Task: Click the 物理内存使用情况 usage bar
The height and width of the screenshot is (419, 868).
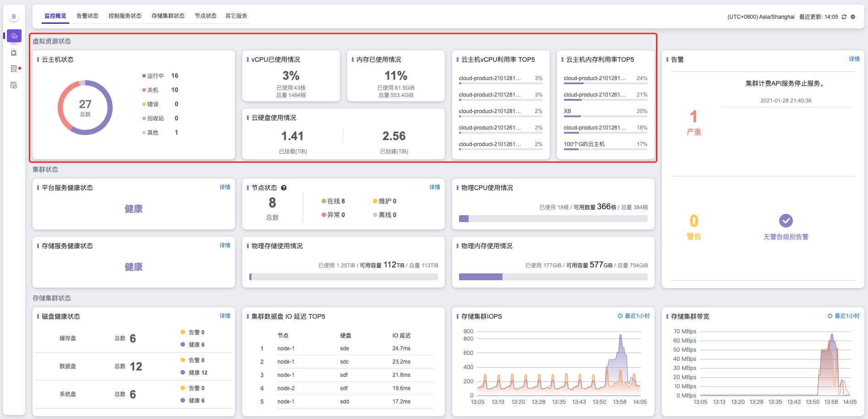Action: click(x=553, y=277)
